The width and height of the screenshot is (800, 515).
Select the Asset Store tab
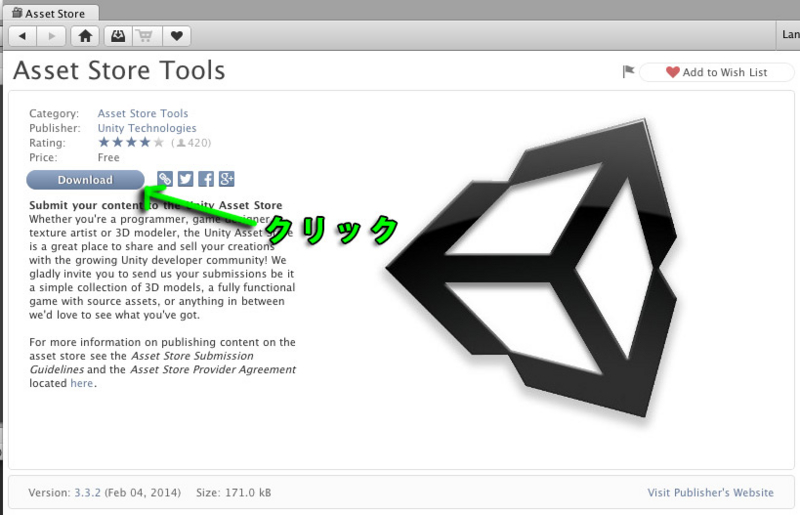(49, 13)
